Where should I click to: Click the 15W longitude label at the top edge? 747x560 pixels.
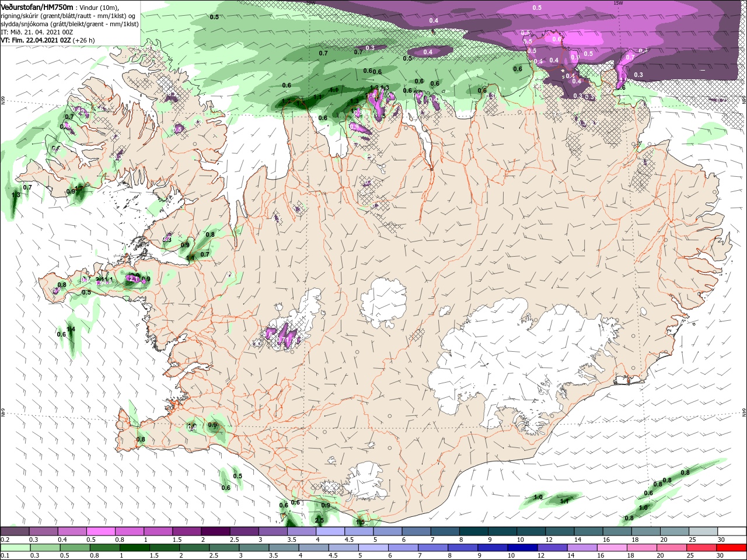click(x=618, y=3)
